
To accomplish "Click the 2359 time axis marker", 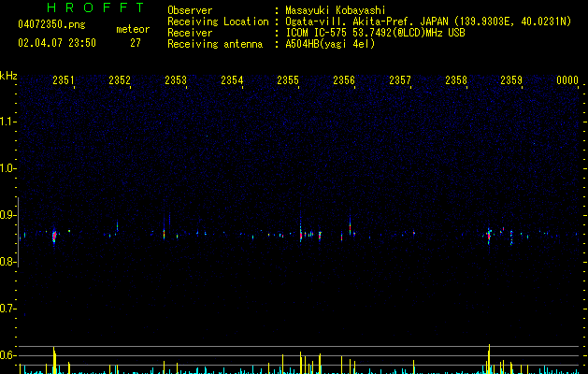I will click(511, 79).
